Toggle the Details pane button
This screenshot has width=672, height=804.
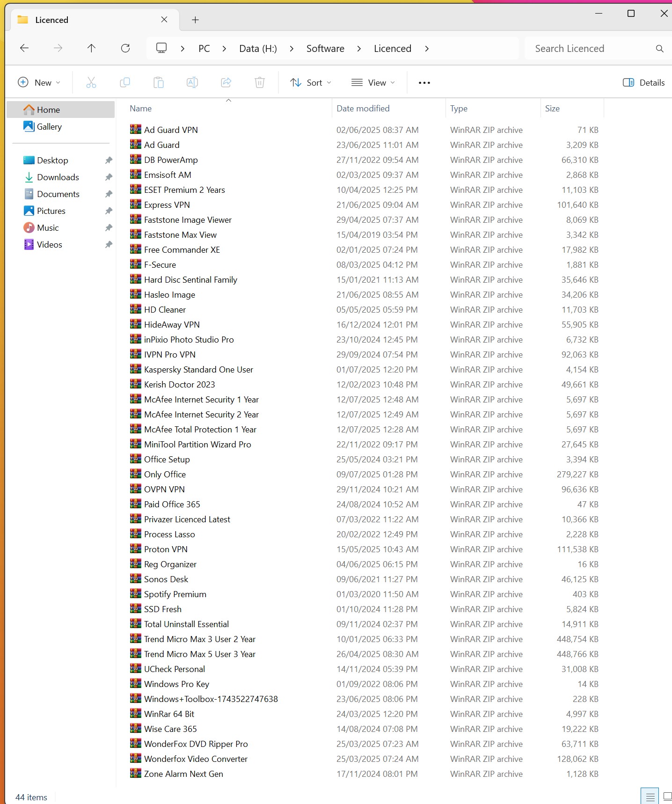pos(644,83)
